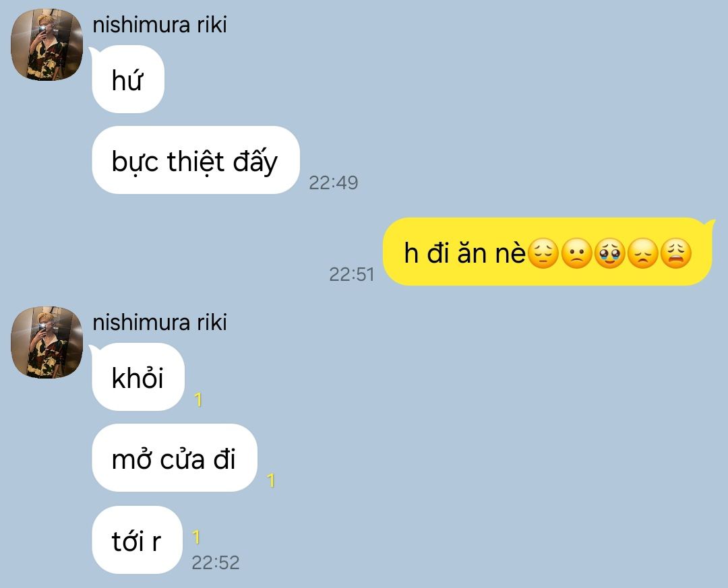
Task: Click the slightly frowning face emoji
Action: pyautogui.click(x=576, y=253)
